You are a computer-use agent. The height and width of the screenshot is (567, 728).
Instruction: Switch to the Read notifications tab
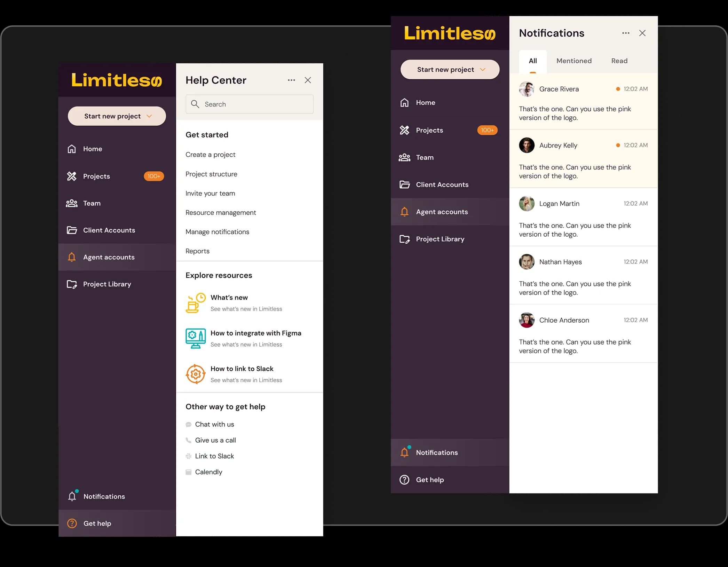[x=619, y=61]
